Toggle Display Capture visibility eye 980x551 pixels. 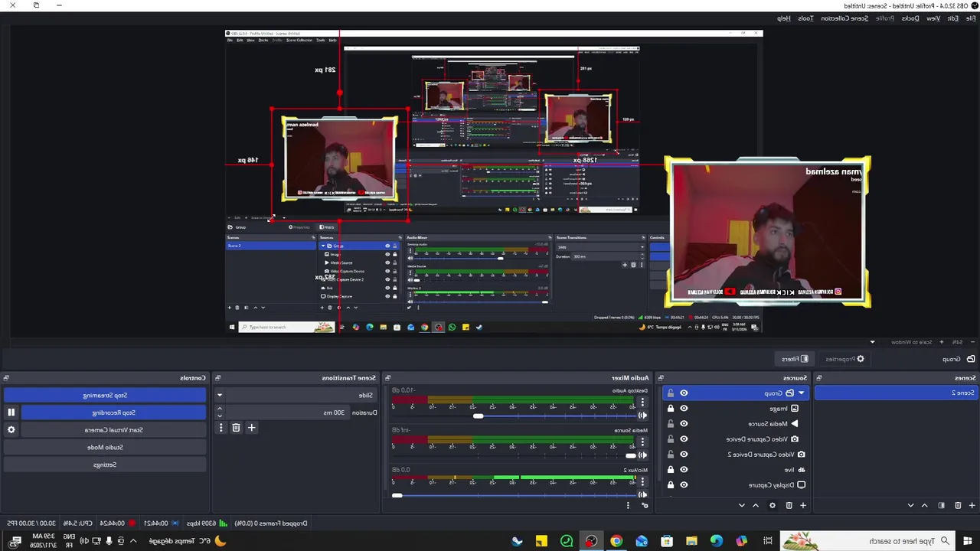pyautogui.click(x=684, y=485)
